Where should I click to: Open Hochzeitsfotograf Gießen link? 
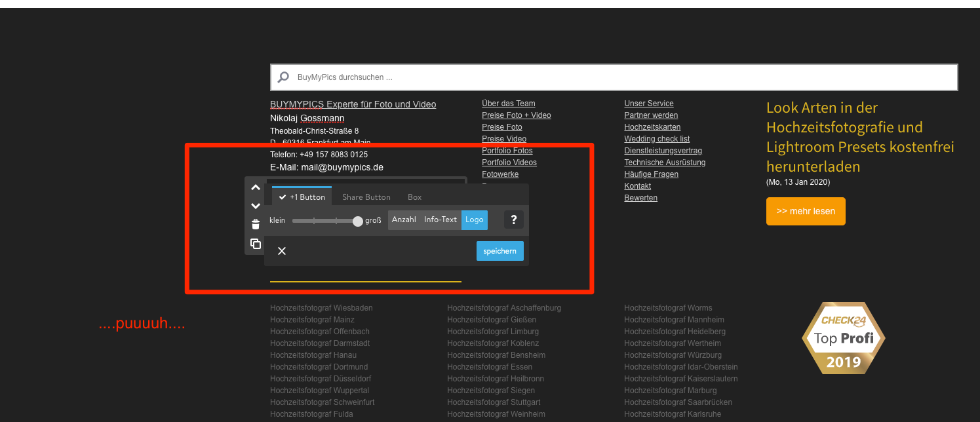tap(492, 320)
